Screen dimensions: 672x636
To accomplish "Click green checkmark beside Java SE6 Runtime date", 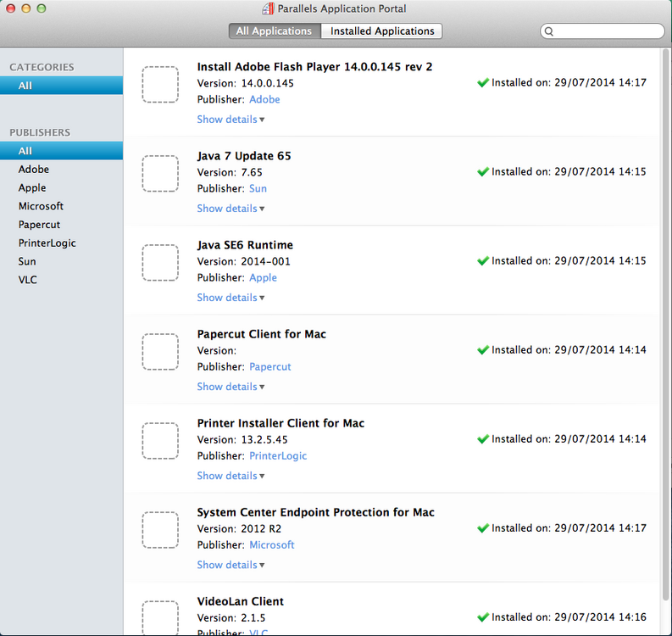I will coord(483,260).
